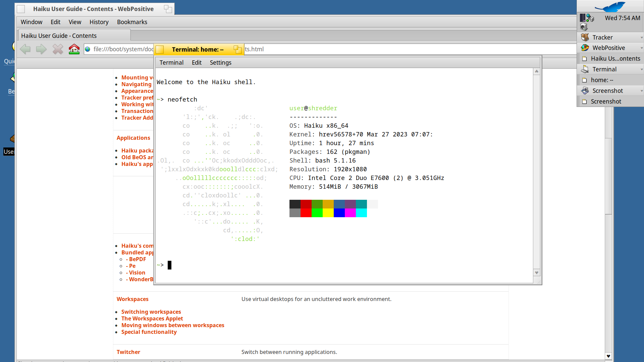644x362 pixels.
Task: Click the WebPositive window zoom button
Action: pyautogui.click(x=168, y=9)
